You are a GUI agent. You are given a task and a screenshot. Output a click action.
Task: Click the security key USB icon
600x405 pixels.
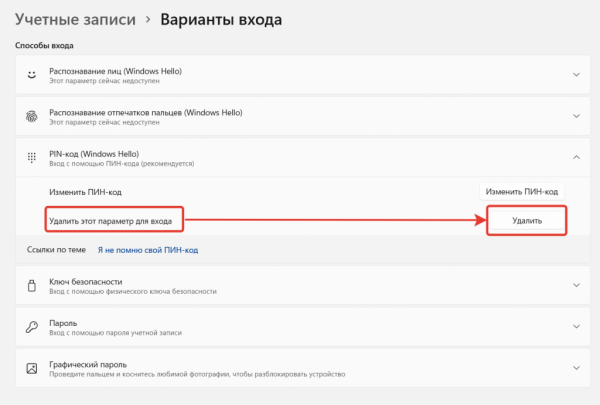click(x=32, y=285)
